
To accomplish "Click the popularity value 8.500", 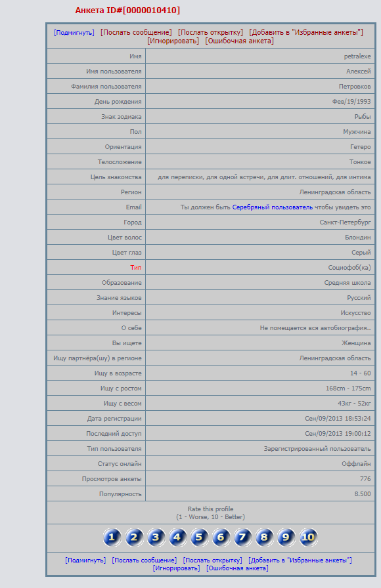I will (x=363, y=494).
